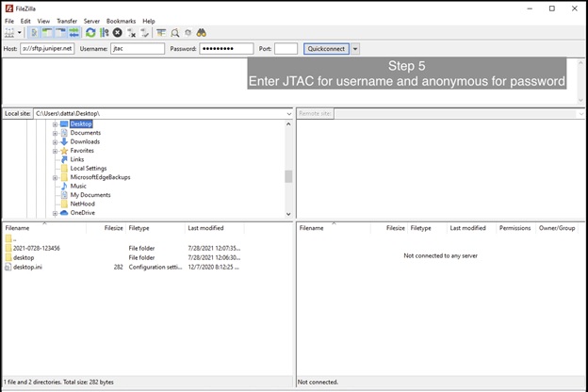Select Favorites folder in local tree
Screen dimensions: 588x392
82,151
